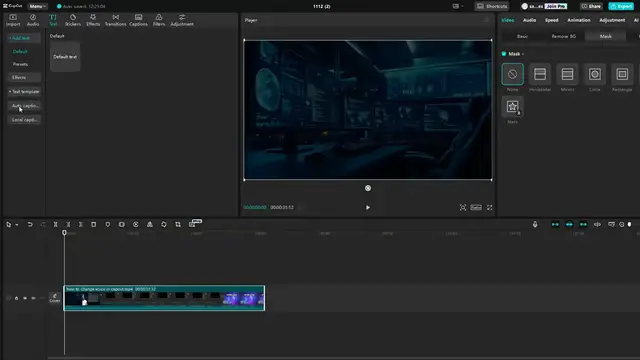Mute the video track
Screen dimensions: 640x360
[x=33, y=298]
